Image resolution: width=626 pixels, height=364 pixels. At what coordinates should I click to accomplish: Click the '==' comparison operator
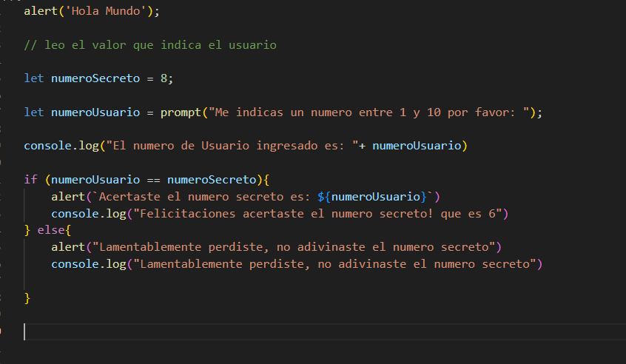click(154, 180)
